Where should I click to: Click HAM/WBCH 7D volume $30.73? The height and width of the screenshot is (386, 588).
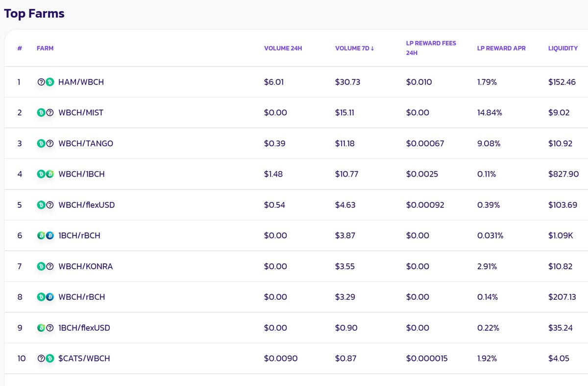pos(347,82)
